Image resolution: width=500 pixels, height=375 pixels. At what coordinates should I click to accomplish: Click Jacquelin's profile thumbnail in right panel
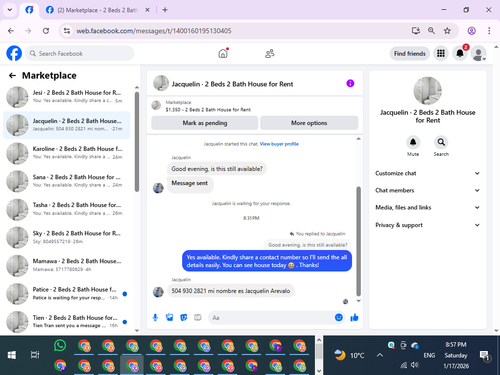(428, 91)
